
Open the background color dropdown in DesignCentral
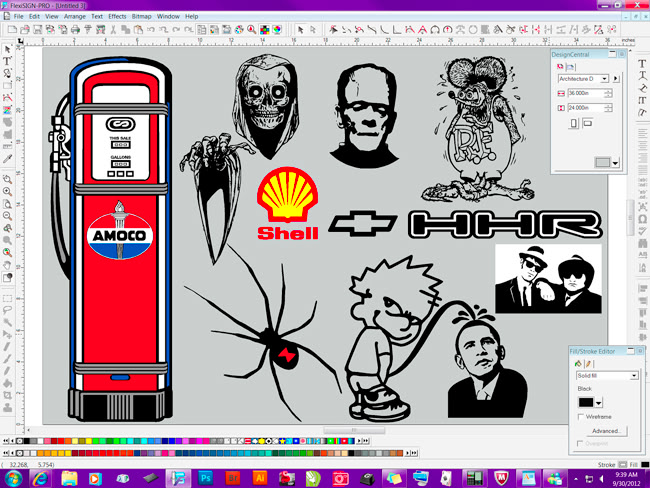click(615, 163)
